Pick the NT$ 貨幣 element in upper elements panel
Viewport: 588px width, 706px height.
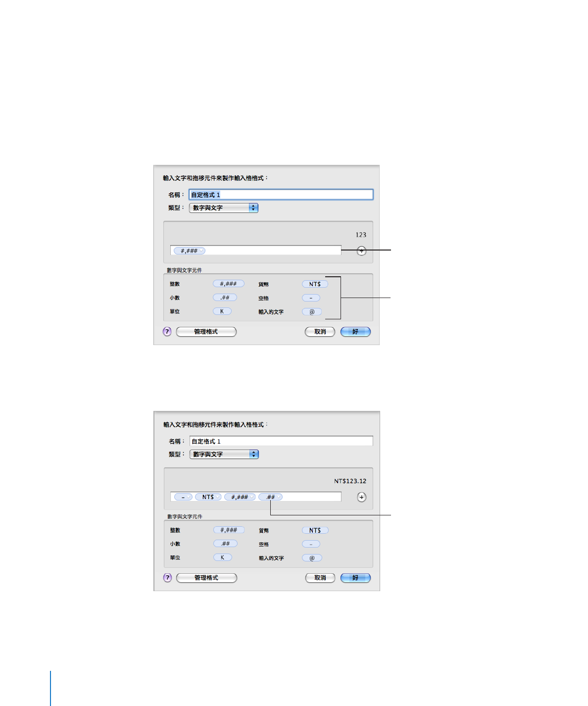click(x=315, y=284)
